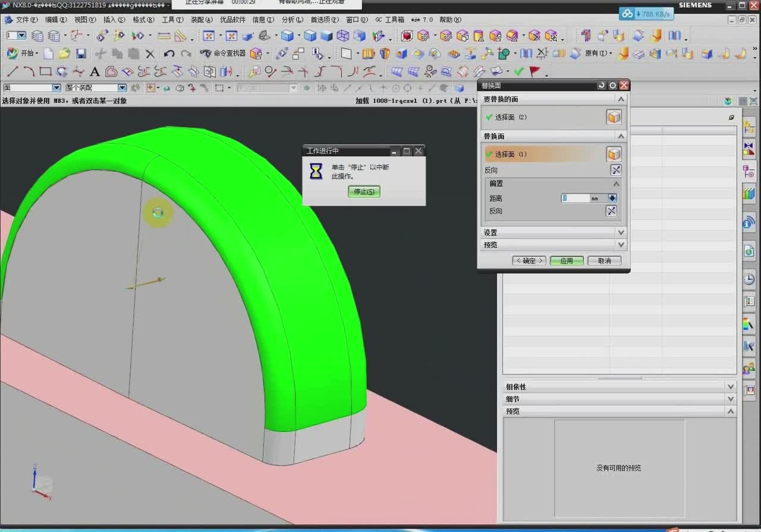This screenshot has height=532, width=761.
Task: Click the 没有可用的预览 preview area
Action: point(619,468)
